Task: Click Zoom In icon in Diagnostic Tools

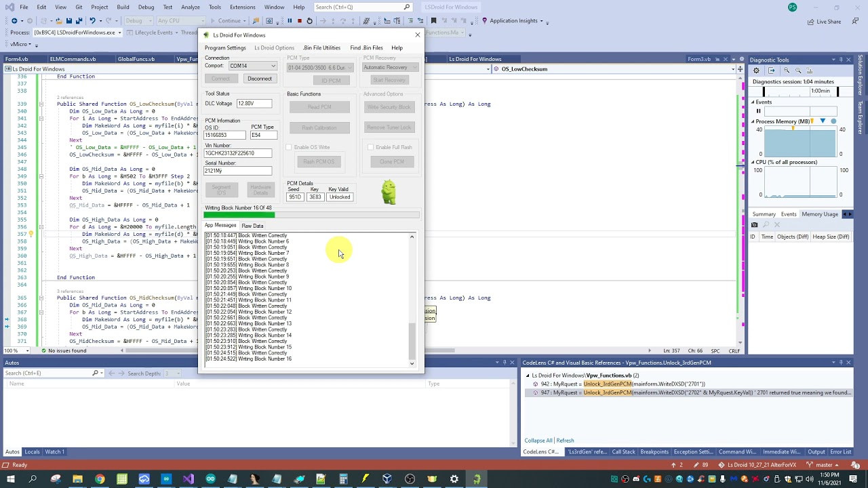Action: coord(787,70)
